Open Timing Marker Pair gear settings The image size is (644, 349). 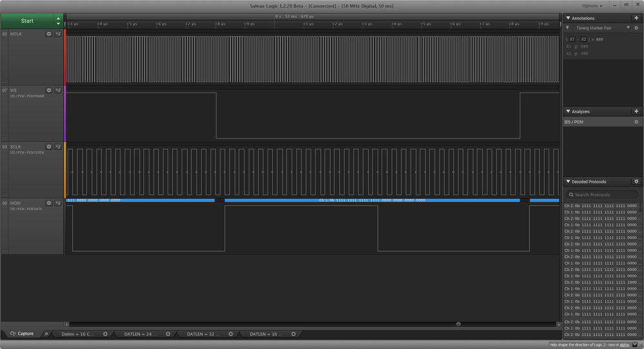[636, 28]
